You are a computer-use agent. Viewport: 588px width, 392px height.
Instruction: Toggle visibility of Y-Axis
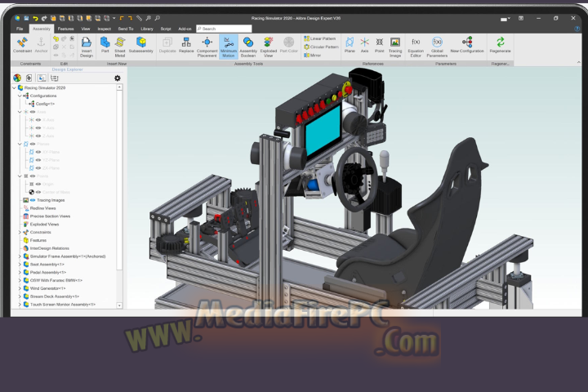38,128
